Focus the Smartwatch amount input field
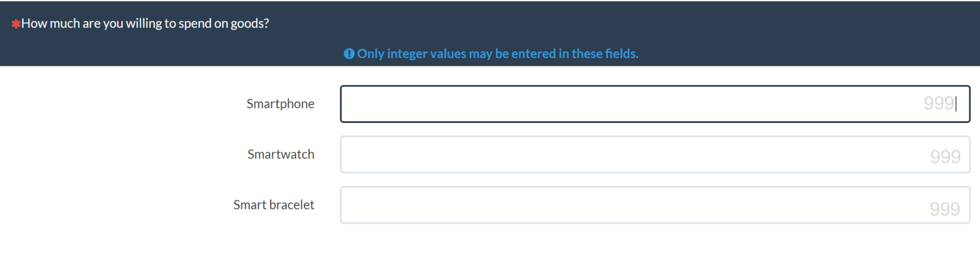This screenshot has width=980, height=254. [655, 155]
